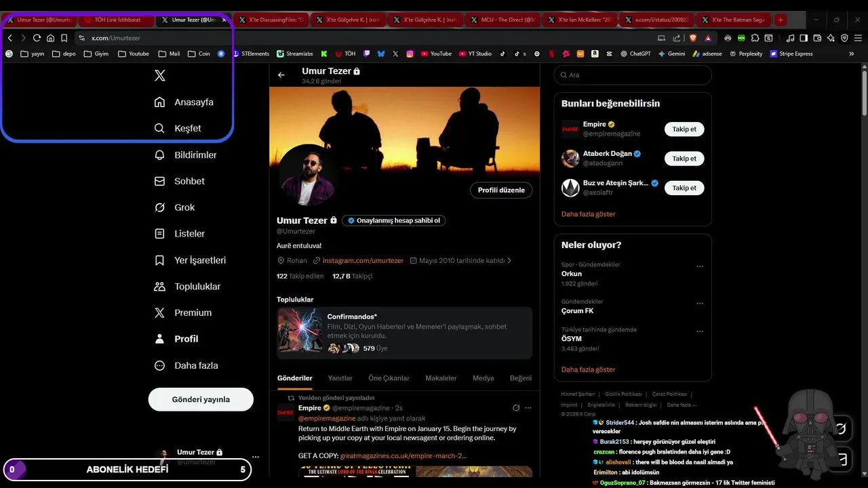Open the Confirmandos community card image

pos(300,331)
